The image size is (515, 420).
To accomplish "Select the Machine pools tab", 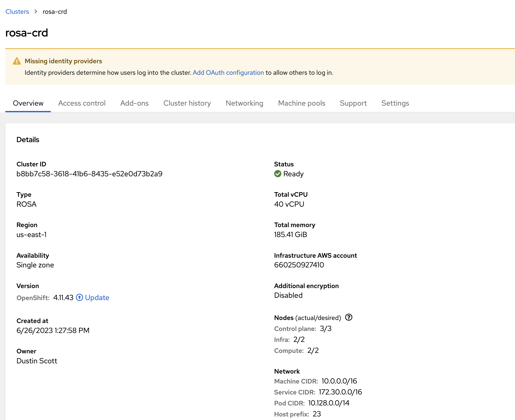I will [301, 103].
